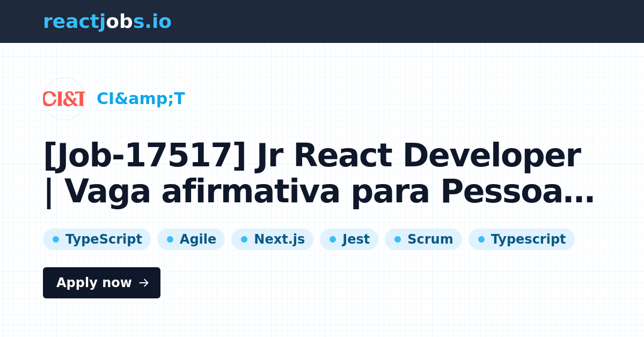
Task: Select the Next.js skill tag
Action: 272,239
